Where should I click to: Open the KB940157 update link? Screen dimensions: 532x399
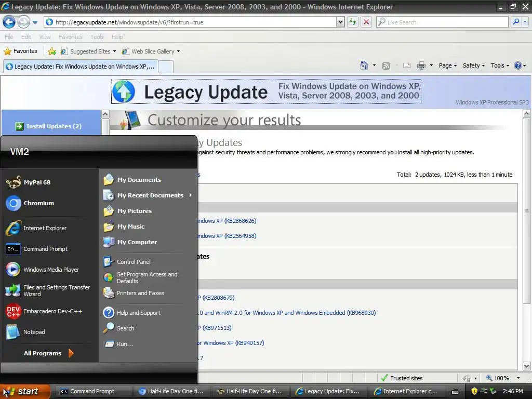click(231, 343)
